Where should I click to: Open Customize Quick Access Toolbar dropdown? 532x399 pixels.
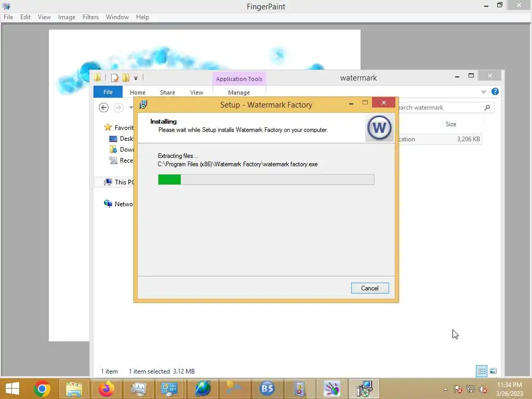coord(136,78)
